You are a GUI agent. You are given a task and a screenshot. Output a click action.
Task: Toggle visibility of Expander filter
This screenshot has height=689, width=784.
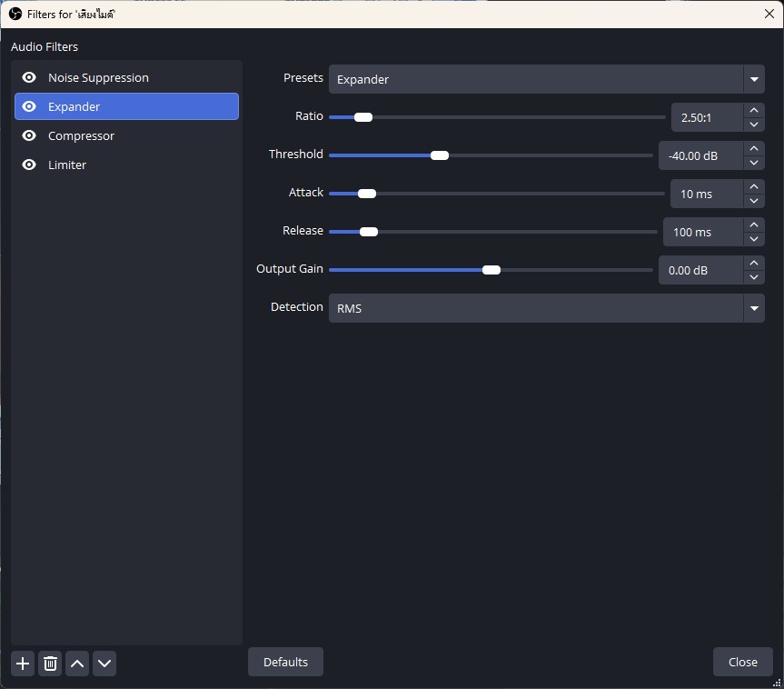point(29,106)
